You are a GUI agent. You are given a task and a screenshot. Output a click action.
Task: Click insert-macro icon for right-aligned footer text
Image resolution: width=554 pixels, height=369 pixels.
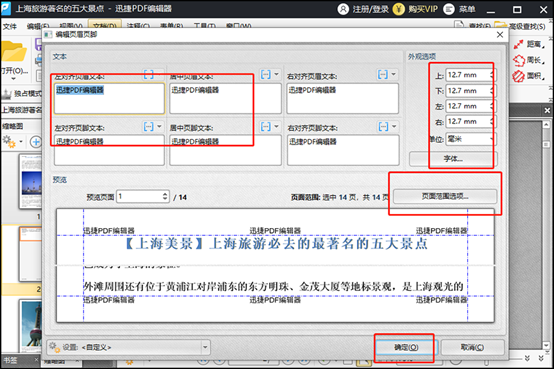[383, 127]
